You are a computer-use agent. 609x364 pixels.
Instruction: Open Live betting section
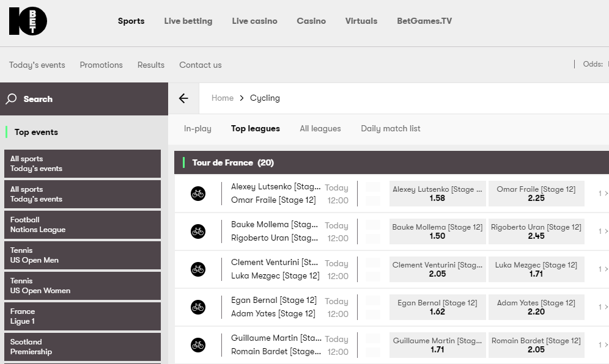(x=188, y=21)
